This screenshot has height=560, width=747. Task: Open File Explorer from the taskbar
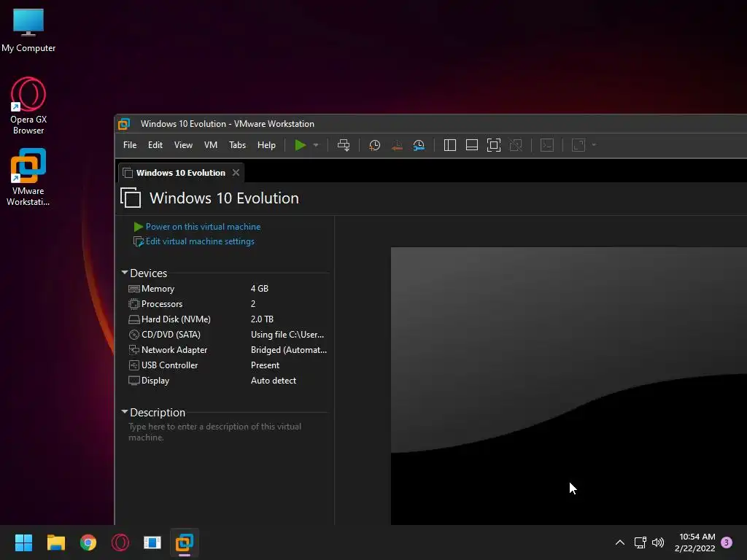click(x=55, y=542)
